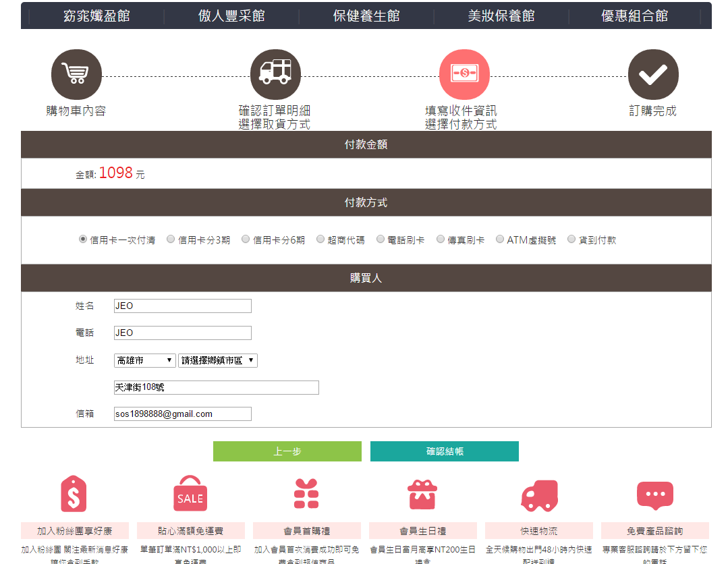Open the 高雄市 city dropdown
This screenshot has height=564, width=728.
144,361
